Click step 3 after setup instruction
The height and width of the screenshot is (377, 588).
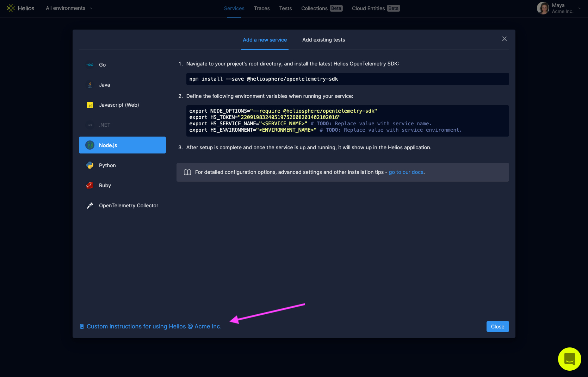click(x=309, y=147)
